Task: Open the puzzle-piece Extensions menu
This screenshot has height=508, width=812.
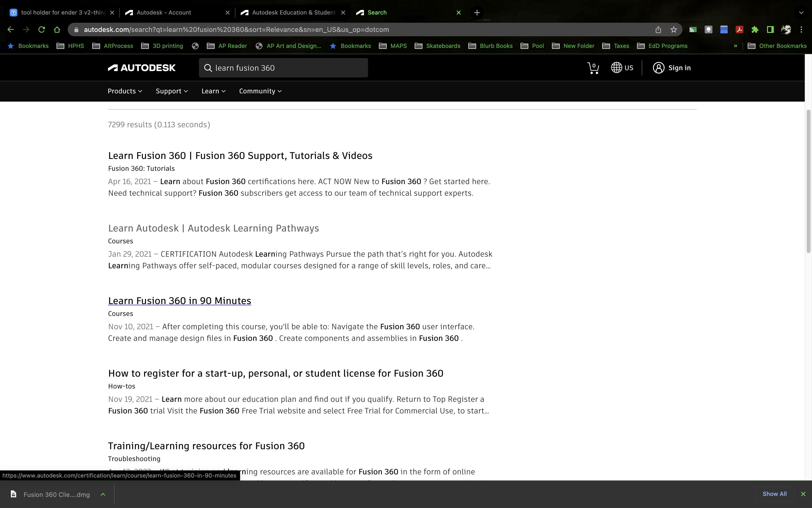Action: tap(755, 30)
